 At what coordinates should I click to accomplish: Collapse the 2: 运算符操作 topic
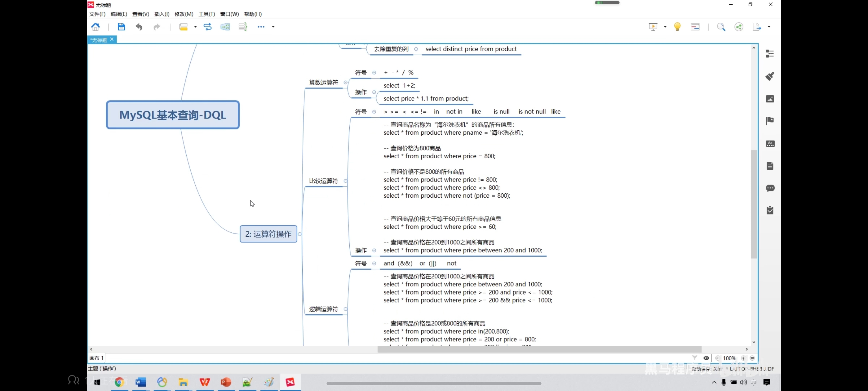point(299,234)
